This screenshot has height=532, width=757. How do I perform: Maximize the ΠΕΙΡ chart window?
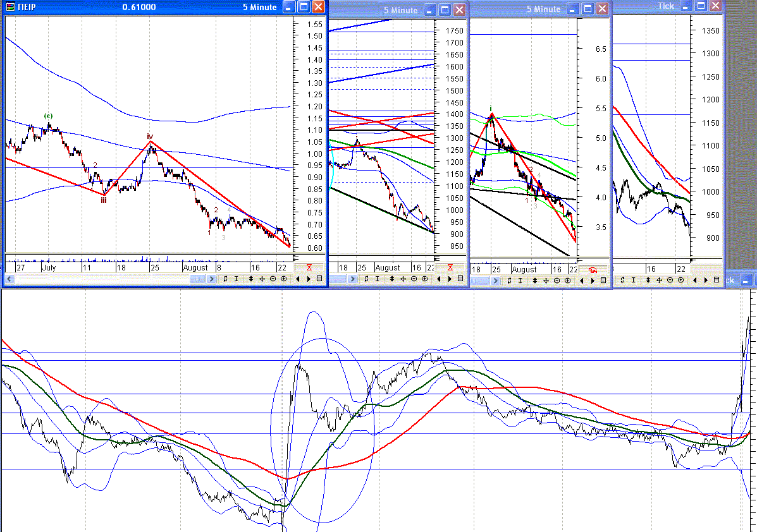[304, 7]
